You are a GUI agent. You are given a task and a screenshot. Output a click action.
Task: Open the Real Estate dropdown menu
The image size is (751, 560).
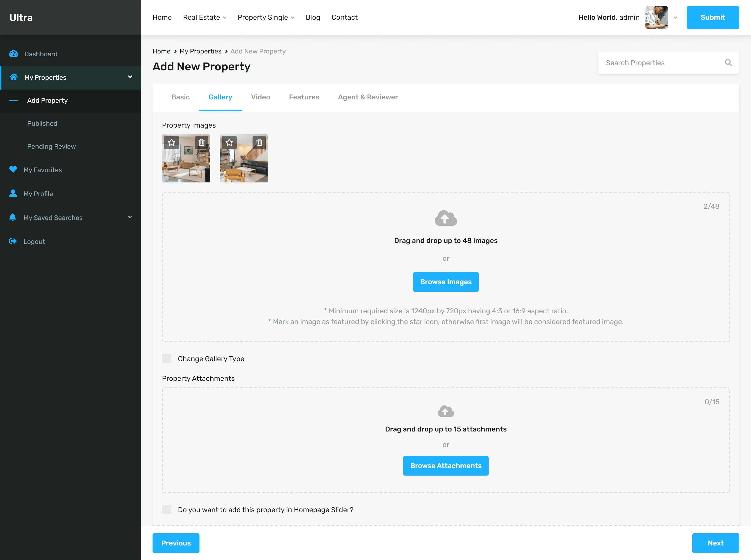[x=205, y=17]
